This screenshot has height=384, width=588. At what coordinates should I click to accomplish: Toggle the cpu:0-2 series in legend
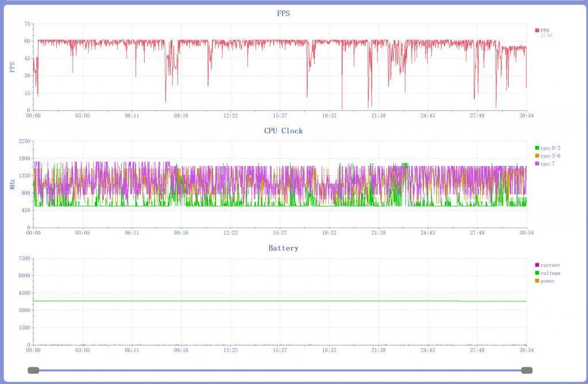[550, 148]
